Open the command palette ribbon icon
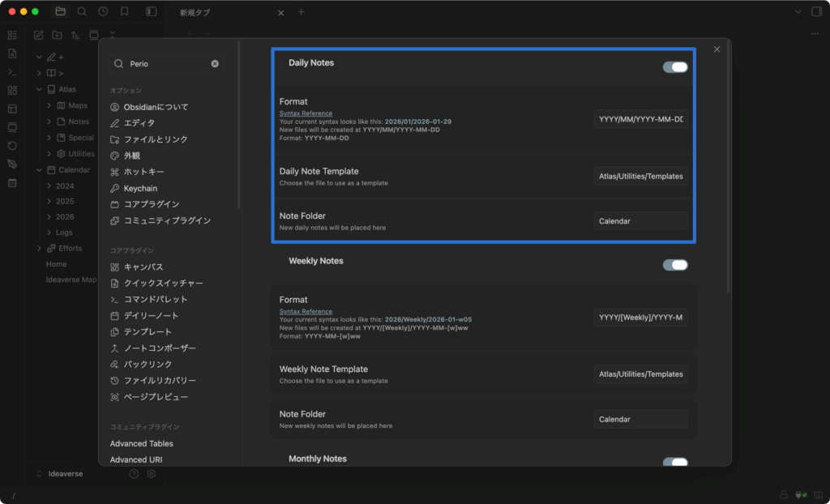Screen dimensions: 830x504 (x=12, y=72)
